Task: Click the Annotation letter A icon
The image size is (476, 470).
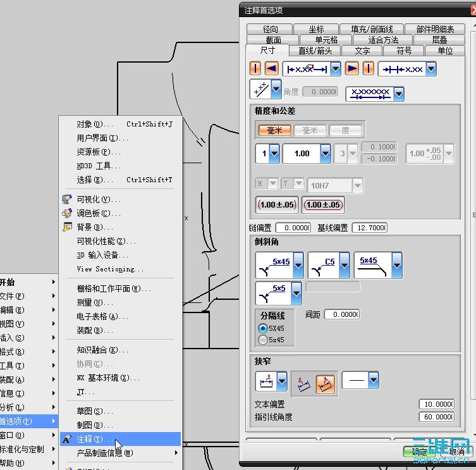Action: 66,439
